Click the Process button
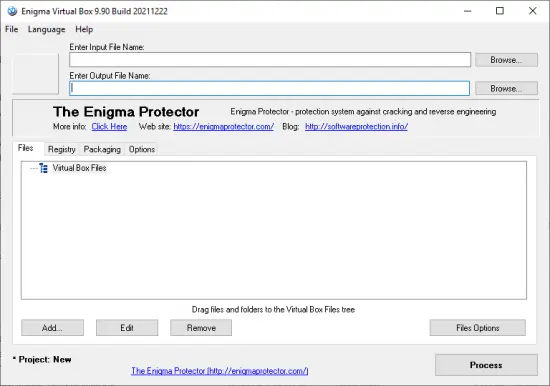Image resolution: width=550 pixels, height=386 pixels. tap(486, 365)
